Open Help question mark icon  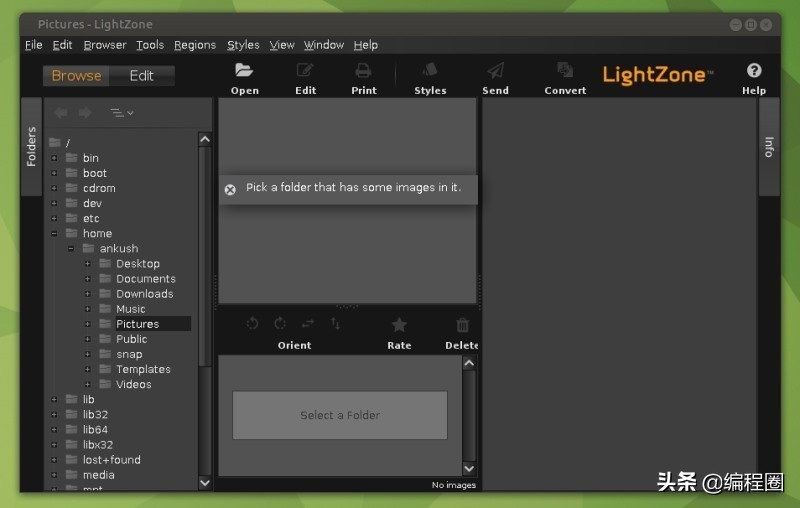pos(754,70)
